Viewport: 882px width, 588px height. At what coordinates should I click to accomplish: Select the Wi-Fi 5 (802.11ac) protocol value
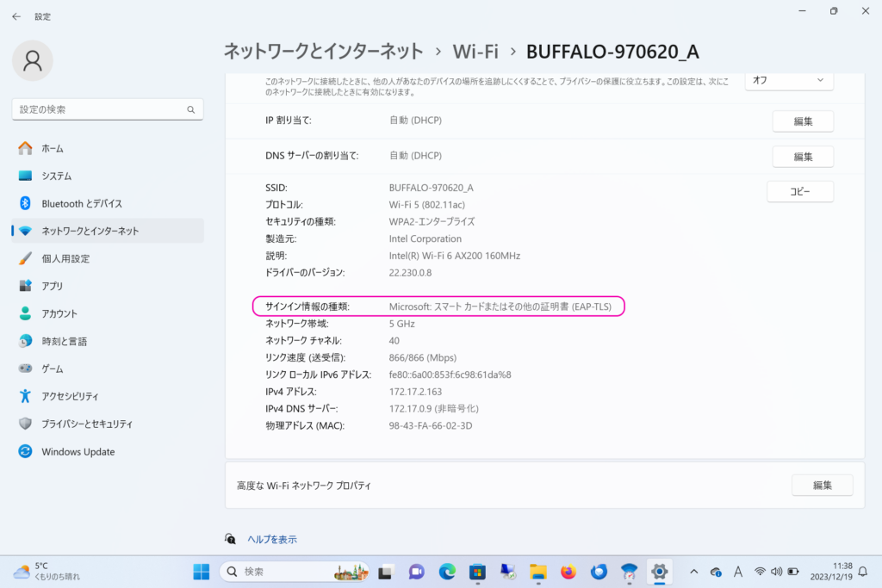[x=427, y=205]
